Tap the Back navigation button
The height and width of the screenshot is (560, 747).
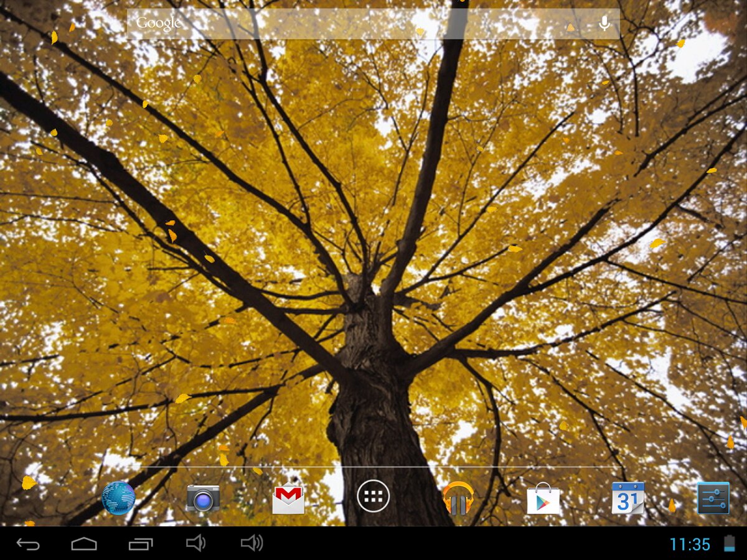point(28,544)
